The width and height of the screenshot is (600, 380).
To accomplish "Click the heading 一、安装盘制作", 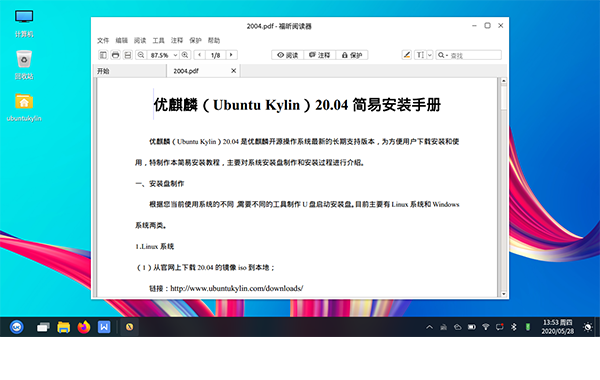I will [x=160, y=184].
